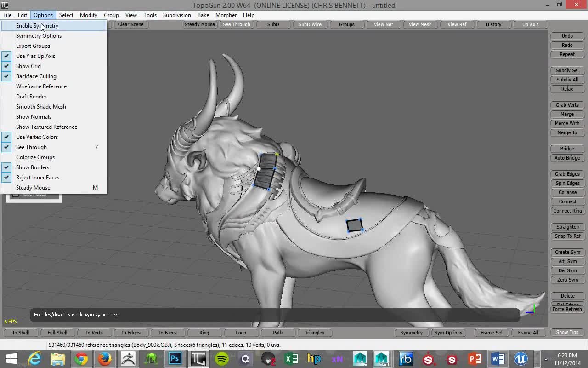The image size is (588, 368).
Task: Open the Subdivision menu
Action: pos(177,15)
